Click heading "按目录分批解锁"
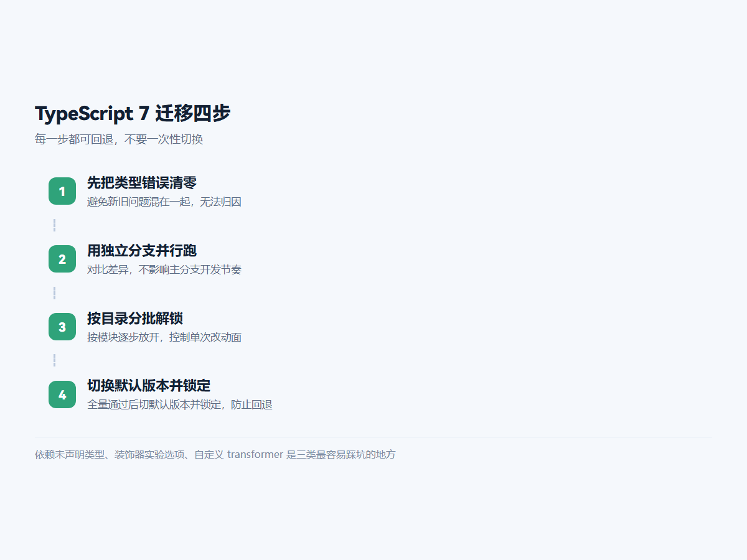747x560 pixels. click(x=135, y=318)
